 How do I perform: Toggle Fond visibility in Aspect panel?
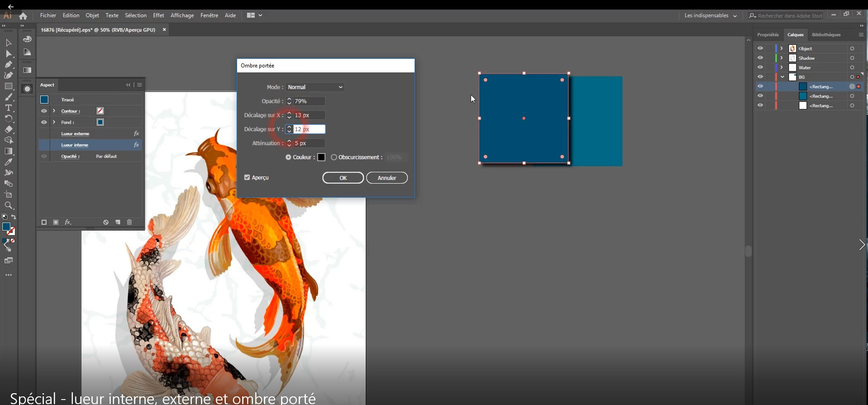[x=44, y=122]
